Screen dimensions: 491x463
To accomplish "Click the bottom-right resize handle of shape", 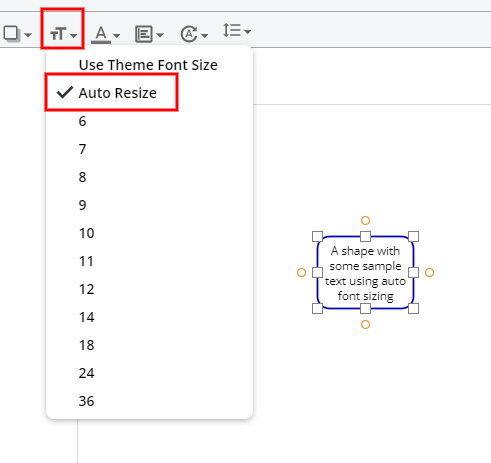I will pos(413,309).
